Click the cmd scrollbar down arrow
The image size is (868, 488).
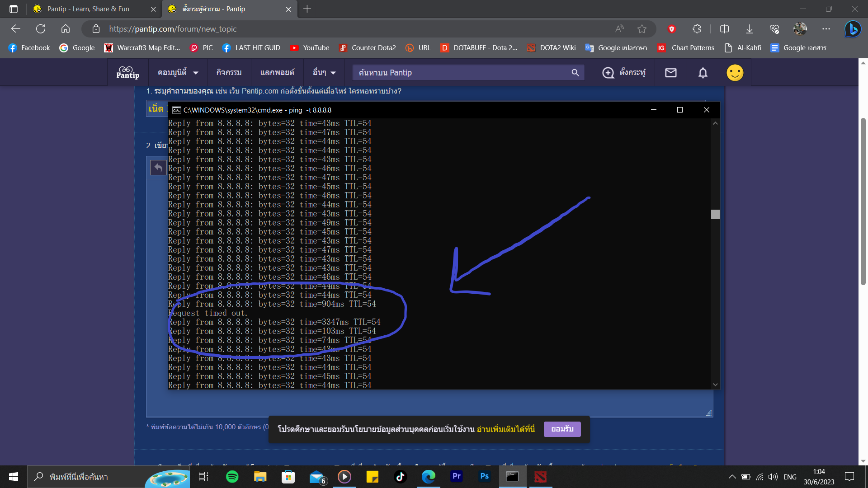pyautogui.click(x=715, y=385)
